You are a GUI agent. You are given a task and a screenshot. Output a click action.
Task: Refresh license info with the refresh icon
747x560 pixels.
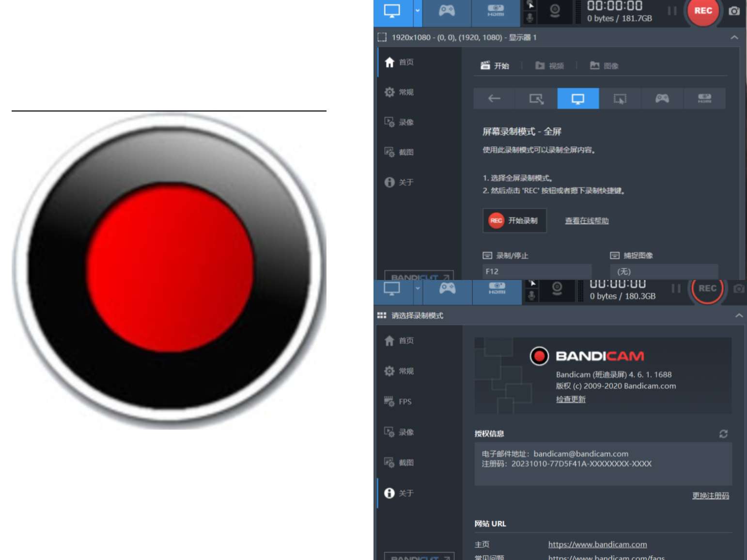pyautogui.click(x=723, y=434)
